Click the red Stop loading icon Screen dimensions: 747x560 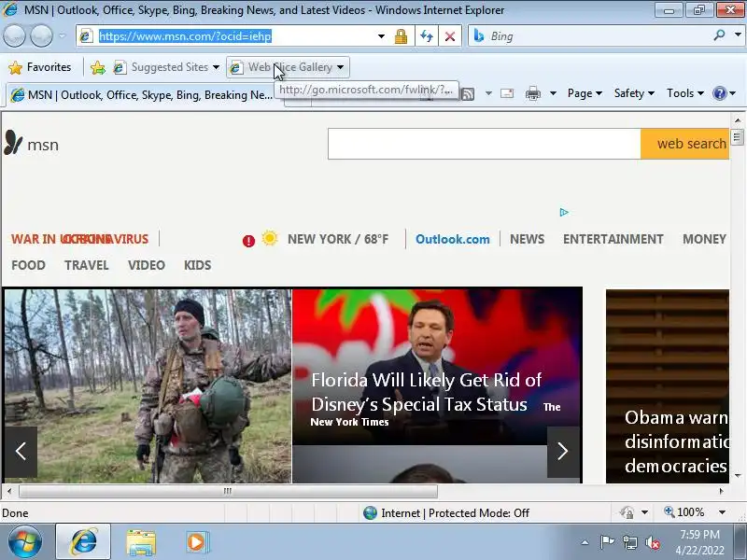[450, 36]
